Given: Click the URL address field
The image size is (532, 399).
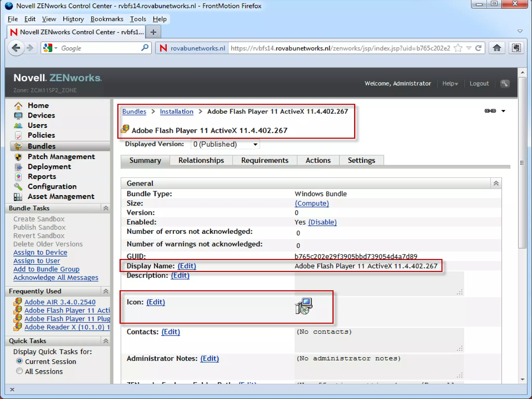Looking at the screenshot, I should click(340, 48).
